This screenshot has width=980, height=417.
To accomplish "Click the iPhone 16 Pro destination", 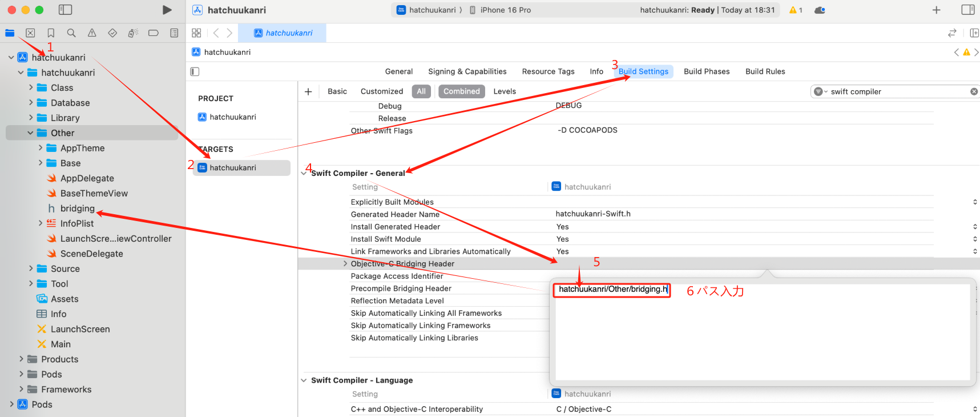I will (500, 10).
